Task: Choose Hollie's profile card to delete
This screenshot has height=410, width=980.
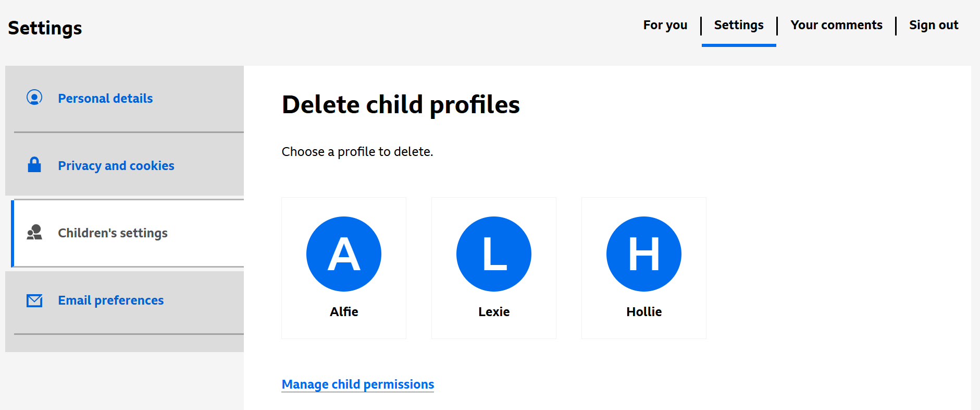Action: tap(643, 268)
